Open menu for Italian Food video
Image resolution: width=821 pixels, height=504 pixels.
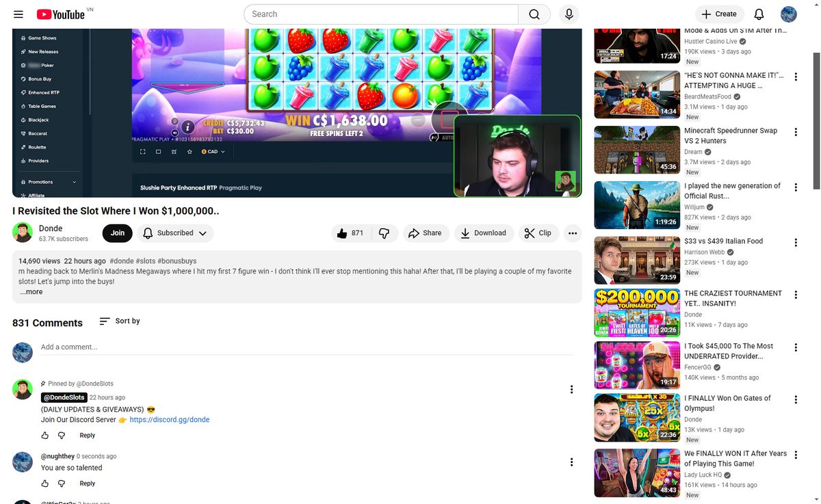click(796, 243)
